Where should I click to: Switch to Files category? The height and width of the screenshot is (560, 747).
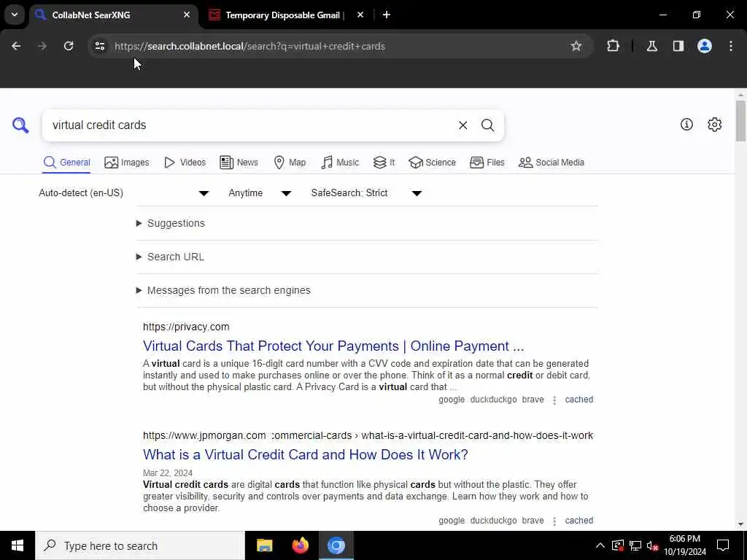pyautogui.click(x=487, y=163)
